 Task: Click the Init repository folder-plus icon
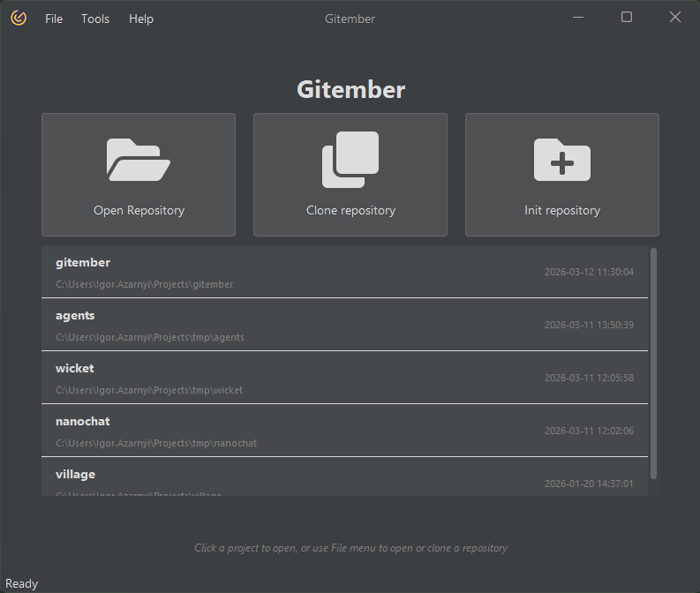pos(562,160)
